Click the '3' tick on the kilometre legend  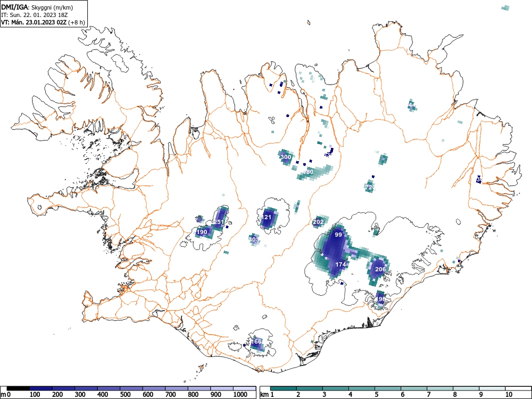pos(325,395)
